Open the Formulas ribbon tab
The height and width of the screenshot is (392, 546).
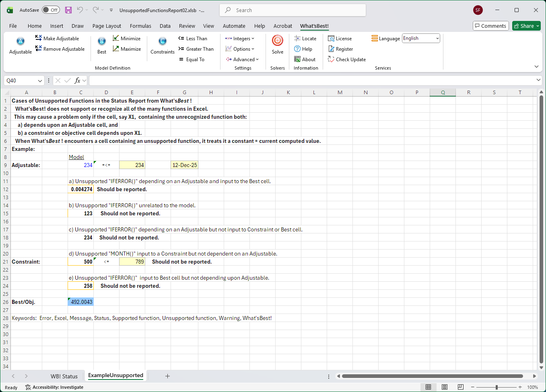tap(140, 26)
